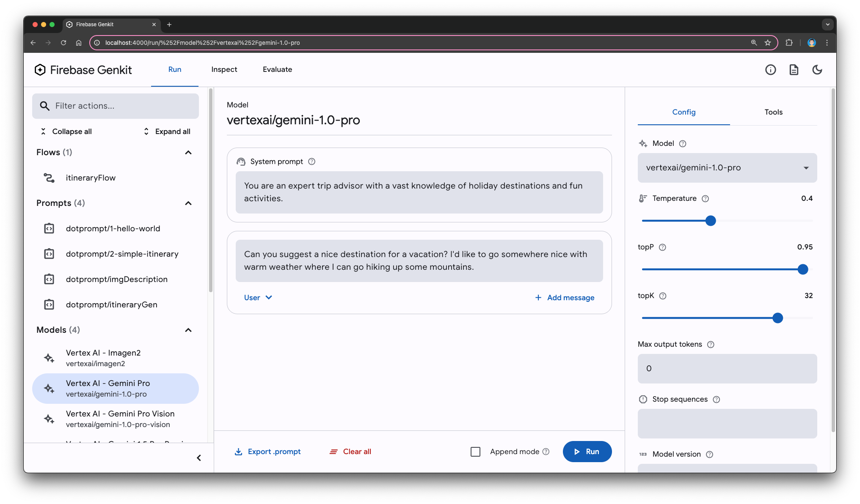Click the Export .prompt button

(268, 451)
